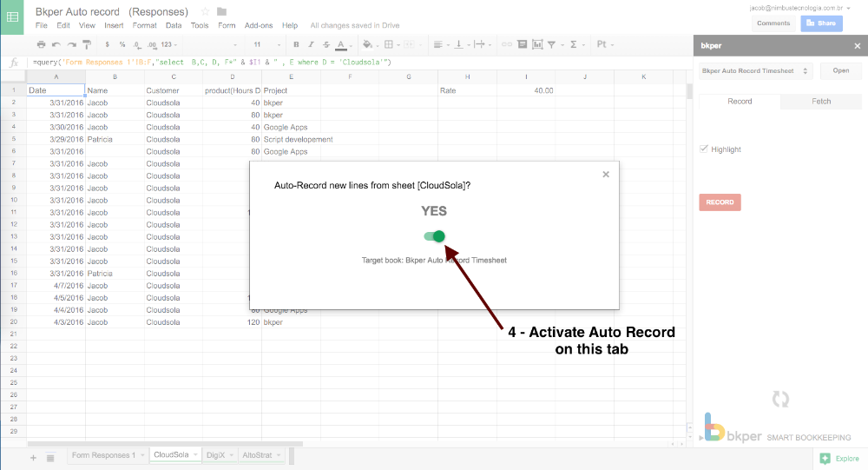
Task: Close the Auto-Record dialog
Action: (x=606, y=175)
